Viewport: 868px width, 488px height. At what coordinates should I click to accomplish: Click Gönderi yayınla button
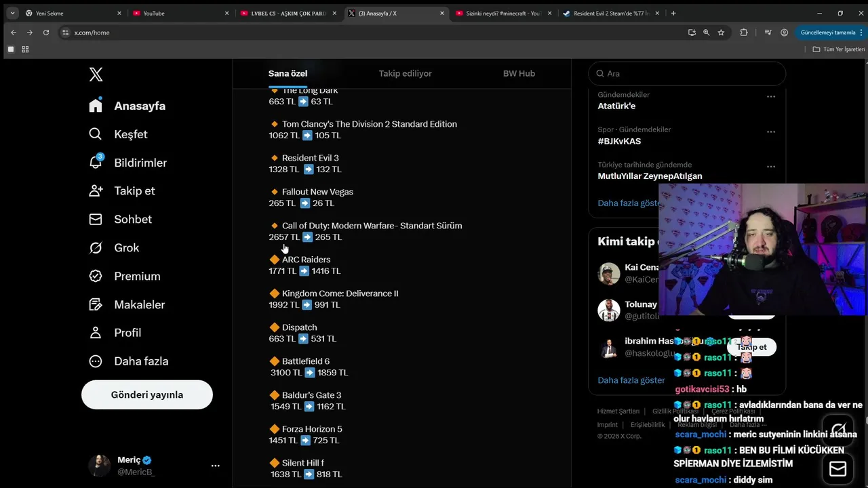click(x=147, y=394)
